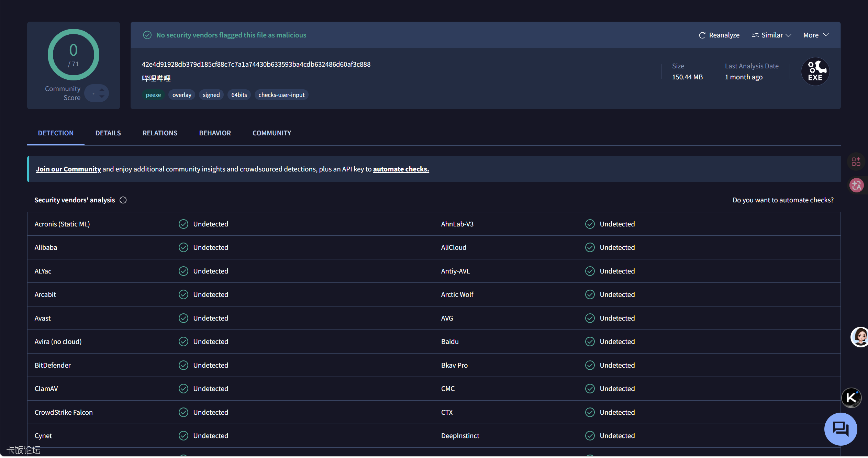Image resolution: width=868 pixels, height=458 pixels.
Task: Open the chat bubble button
Action: pyautogui.click(x=841, y=429)
